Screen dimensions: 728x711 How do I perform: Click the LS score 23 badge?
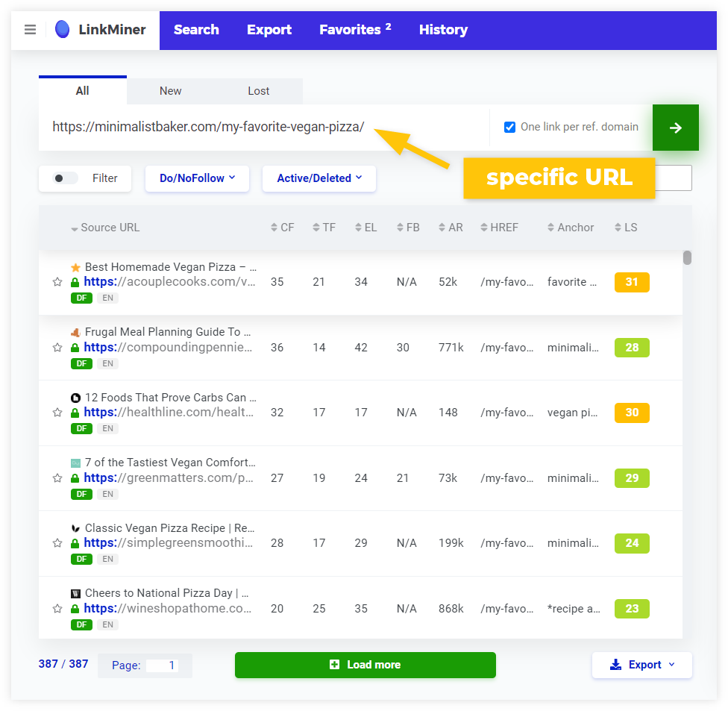pyautogui.click(x=632, y=608)
